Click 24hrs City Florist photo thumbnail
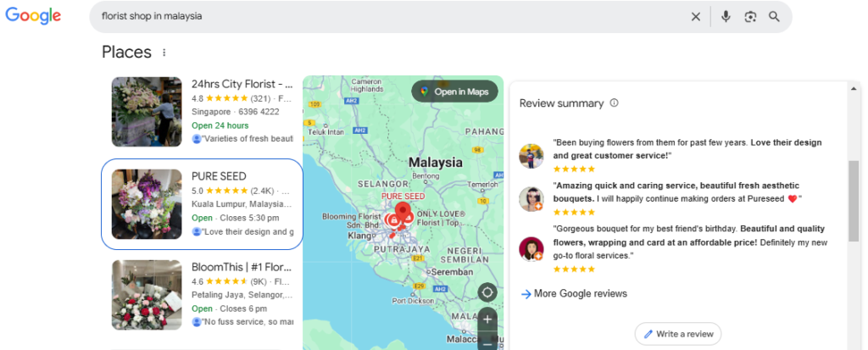868x350 pixels. [x=147, y=112]
